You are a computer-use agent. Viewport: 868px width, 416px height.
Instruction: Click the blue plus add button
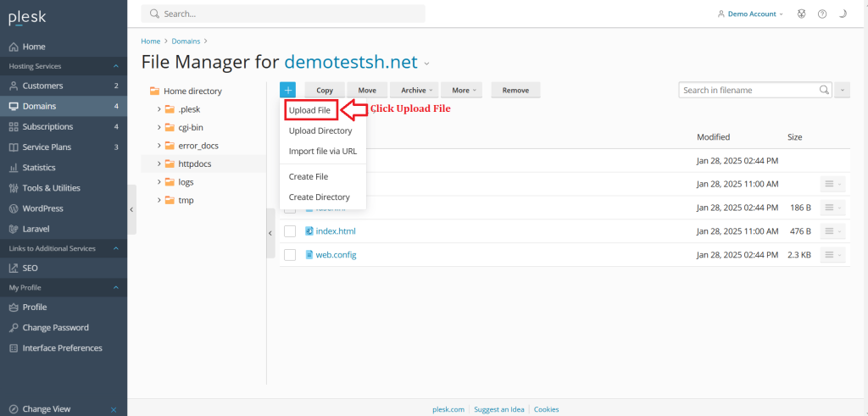point(288,90)
